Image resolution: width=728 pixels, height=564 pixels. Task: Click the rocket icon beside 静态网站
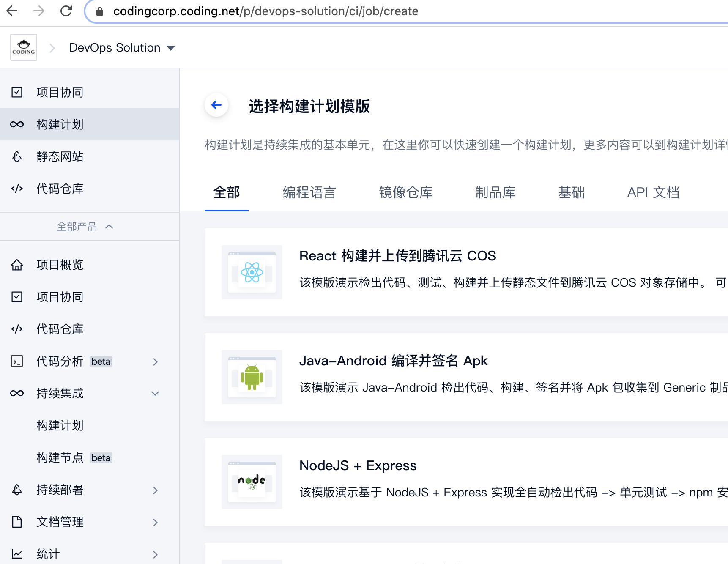pos(17,156)
